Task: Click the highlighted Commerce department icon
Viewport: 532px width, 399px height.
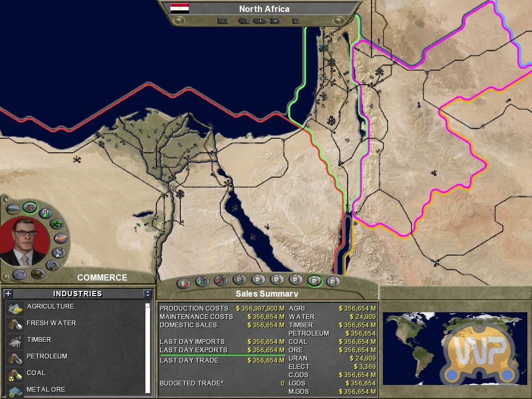Action: 30,208
